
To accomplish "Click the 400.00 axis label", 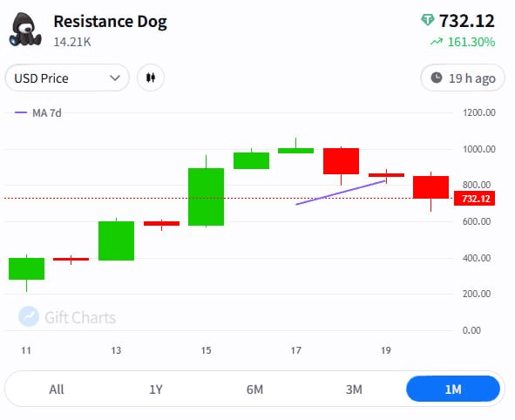I will point(477,258).
